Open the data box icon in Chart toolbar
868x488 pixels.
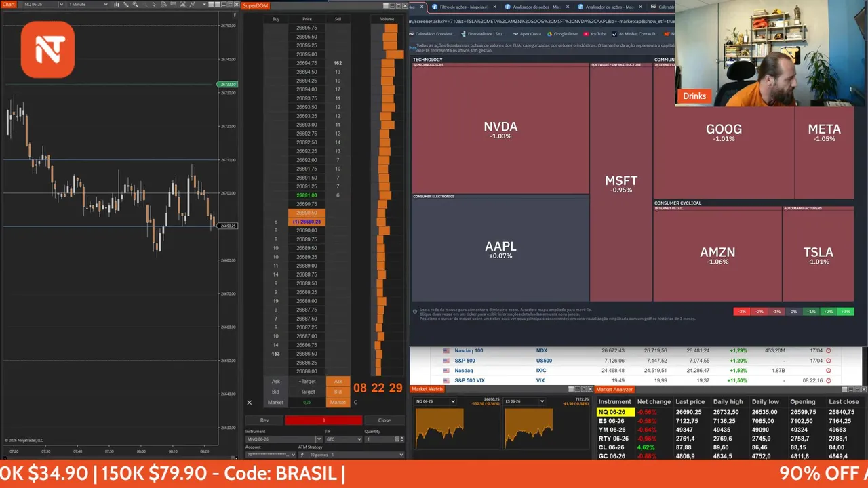click(163, 4)
